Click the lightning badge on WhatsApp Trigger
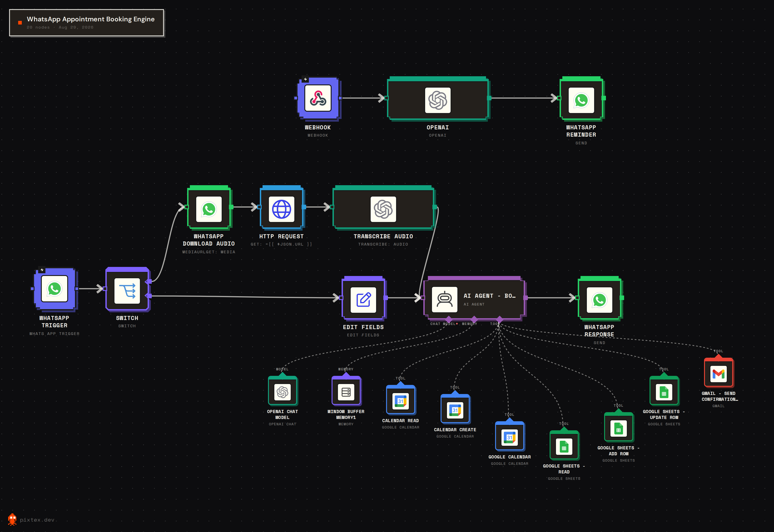This screenshot has width=774, height=532. click(x=42, y=270)
